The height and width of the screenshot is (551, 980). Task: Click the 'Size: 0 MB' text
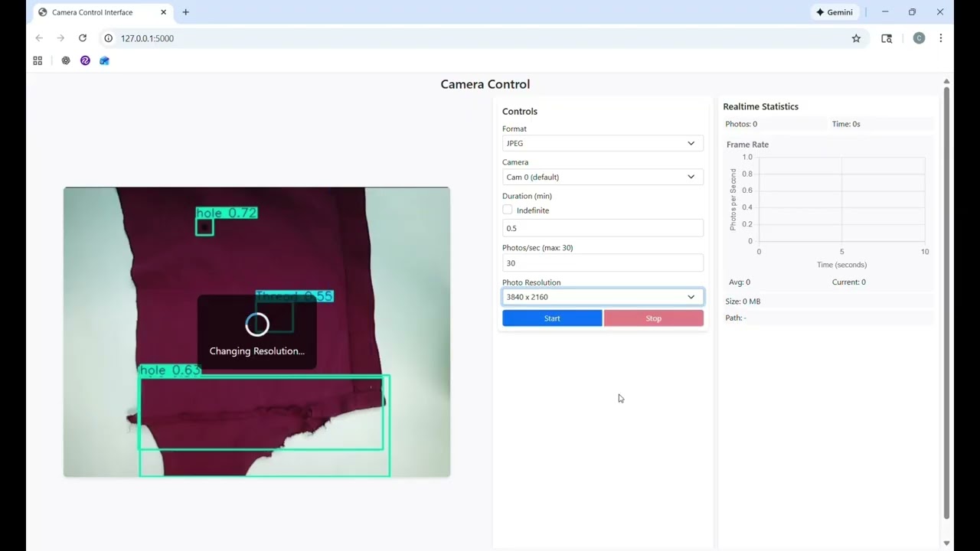pyautogui.click(x=743, y=302)
